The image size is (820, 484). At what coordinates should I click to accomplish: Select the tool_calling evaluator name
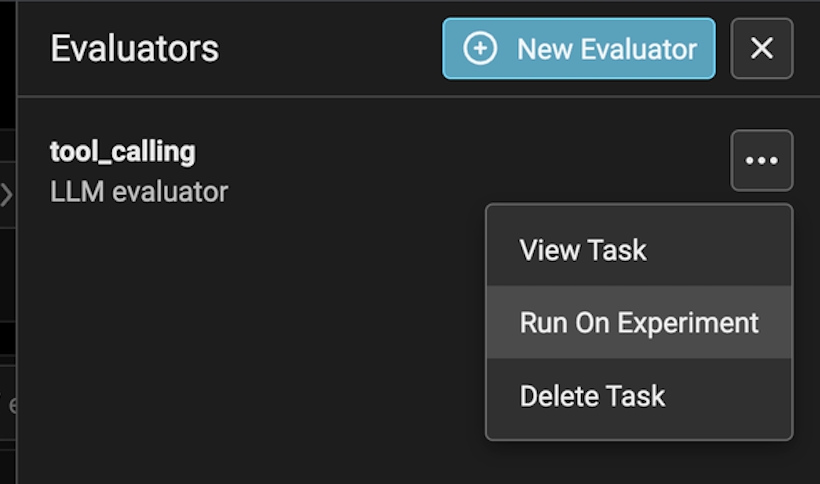pos(123,152)
